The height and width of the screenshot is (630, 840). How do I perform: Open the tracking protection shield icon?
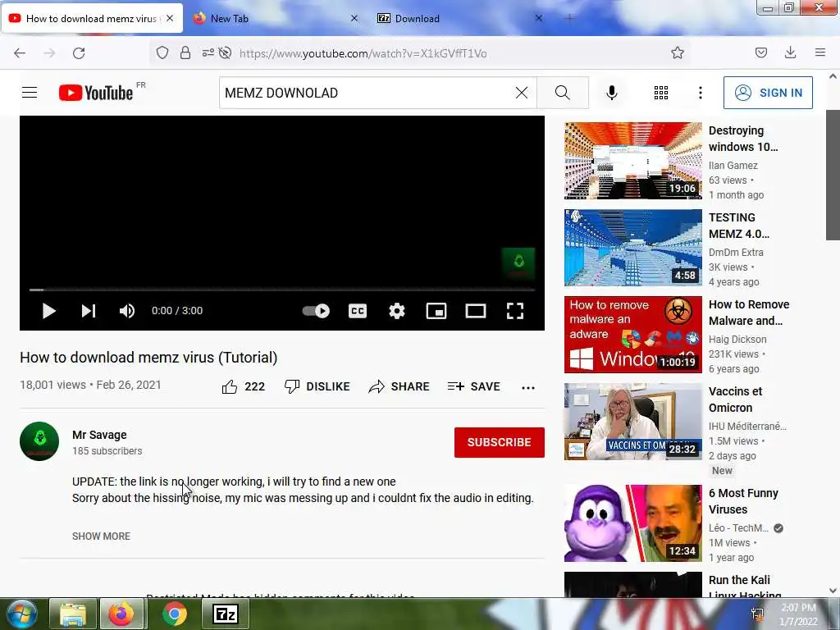point(162,52)
